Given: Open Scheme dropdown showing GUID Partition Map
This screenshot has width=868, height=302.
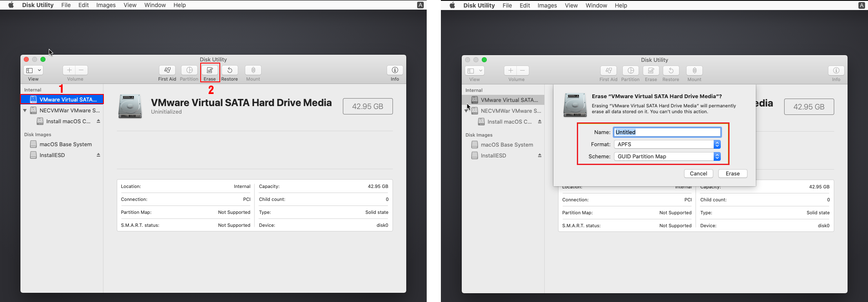Looking at the screenshot, I should (x=667, y=156).
